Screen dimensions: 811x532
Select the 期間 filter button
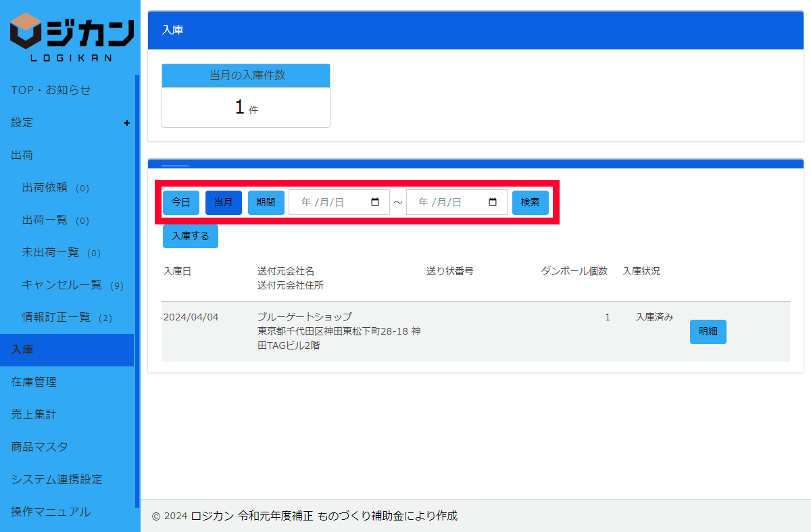266,202
